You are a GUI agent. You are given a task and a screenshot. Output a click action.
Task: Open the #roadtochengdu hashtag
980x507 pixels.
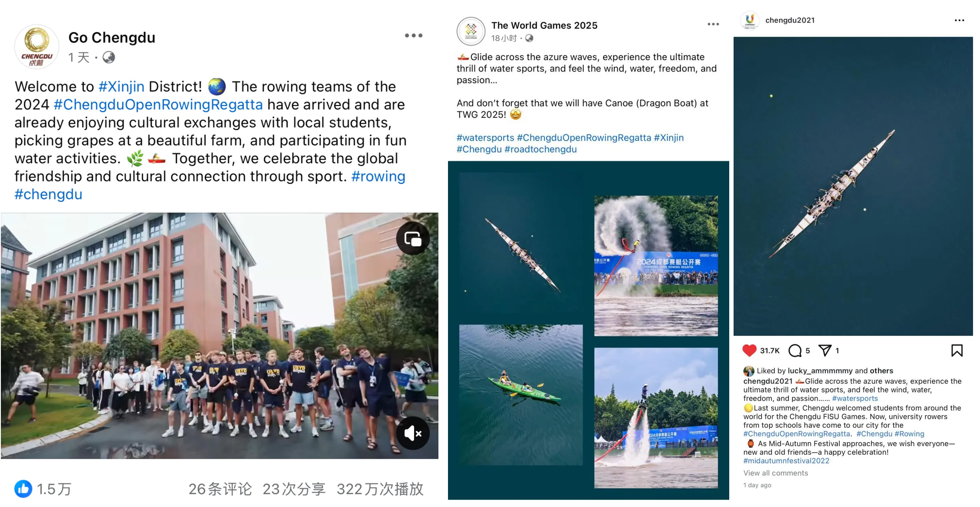tap(540, 149)
